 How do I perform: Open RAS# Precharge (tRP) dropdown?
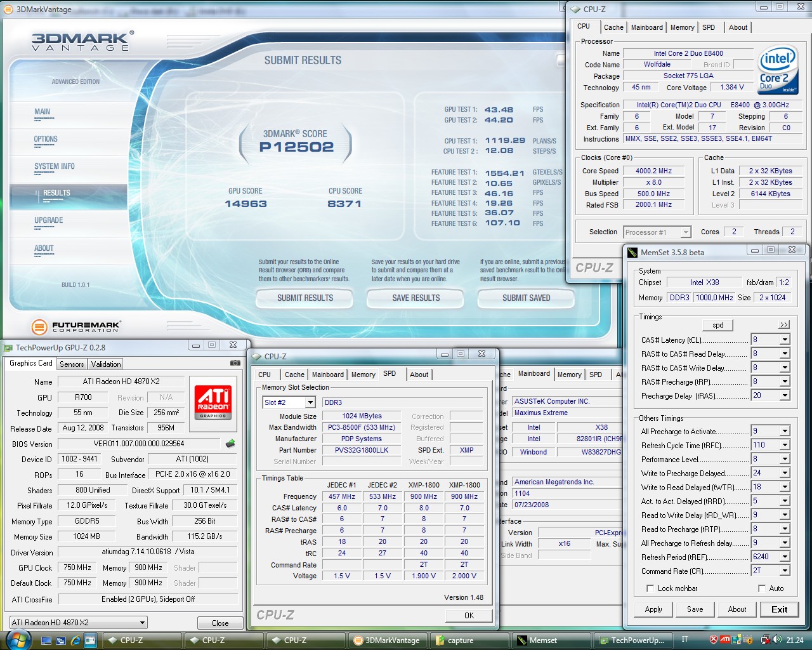click(x=785, y=381)
